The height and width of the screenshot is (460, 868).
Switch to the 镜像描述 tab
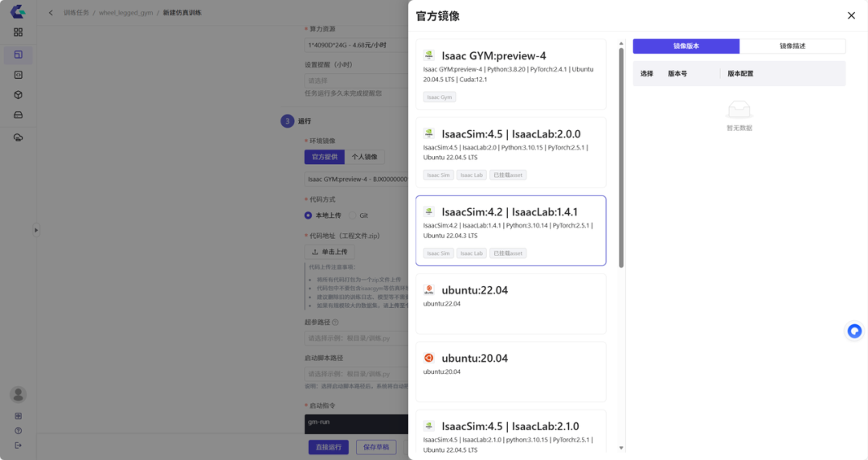[x=792, y=46]
